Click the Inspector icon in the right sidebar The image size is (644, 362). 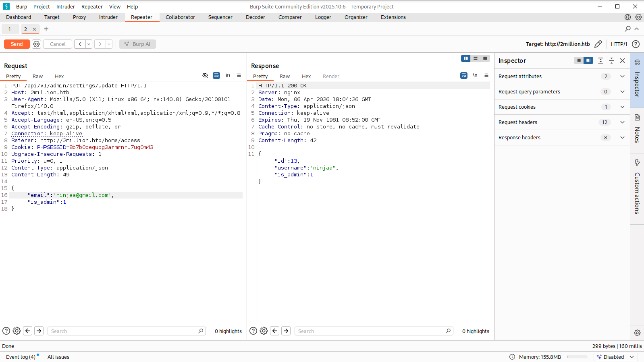click(x=637, y=62)
